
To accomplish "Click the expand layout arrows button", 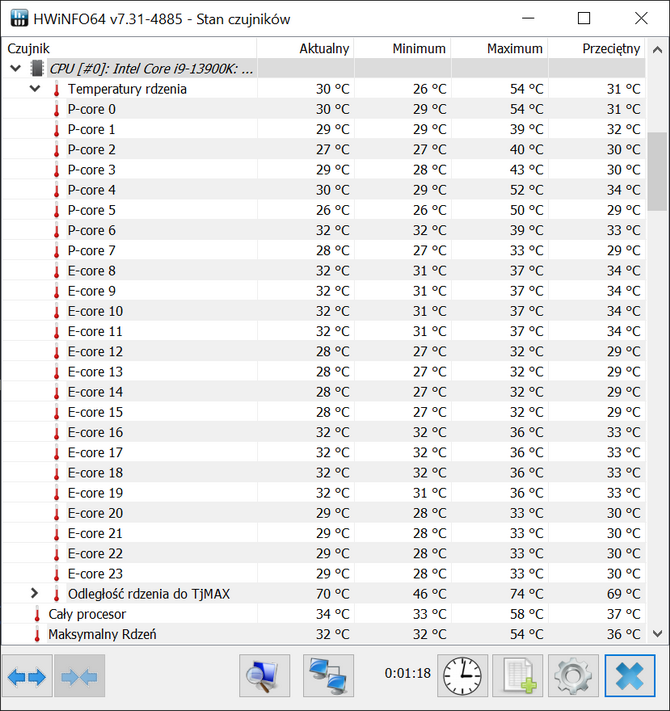I will (27, 676).
